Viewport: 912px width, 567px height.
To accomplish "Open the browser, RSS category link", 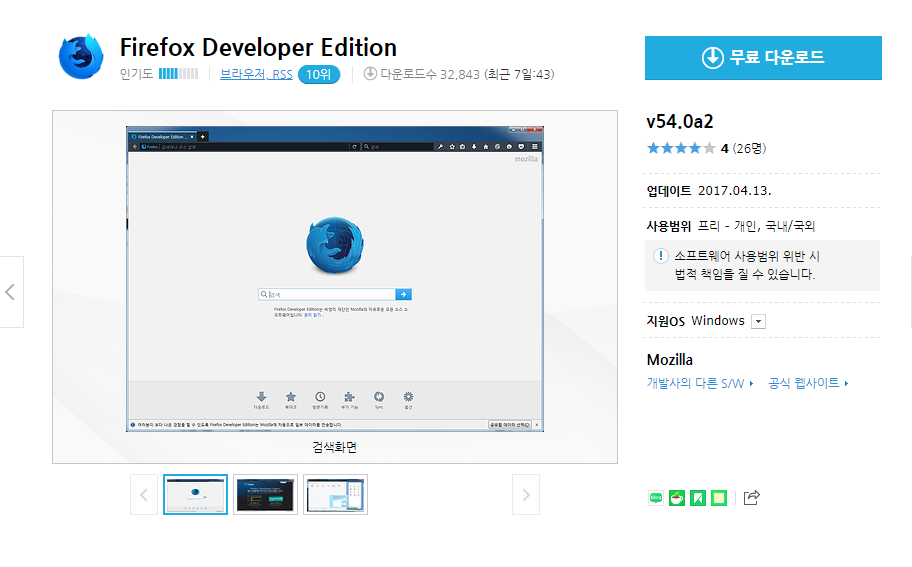I will 256,74.
